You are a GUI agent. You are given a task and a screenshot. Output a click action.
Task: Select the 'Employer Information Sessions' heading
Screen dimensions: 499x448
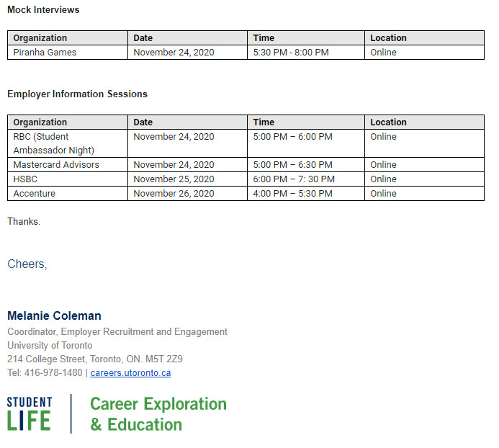point(77,94)
